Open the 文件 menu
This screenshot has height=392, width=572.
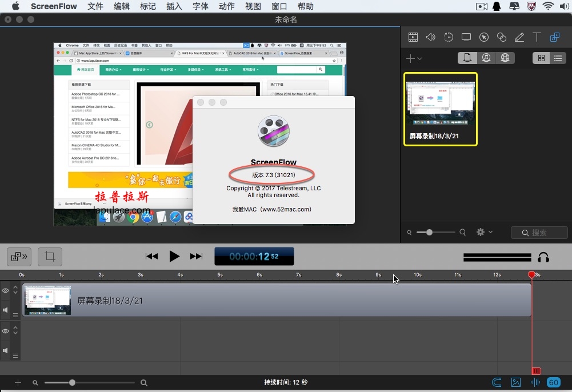95,6
